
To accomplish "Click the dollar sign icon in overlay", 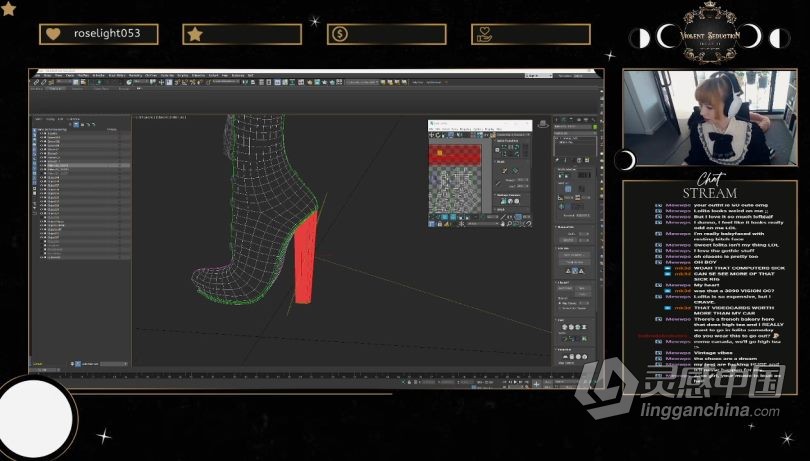I will [x=340, y=34].
